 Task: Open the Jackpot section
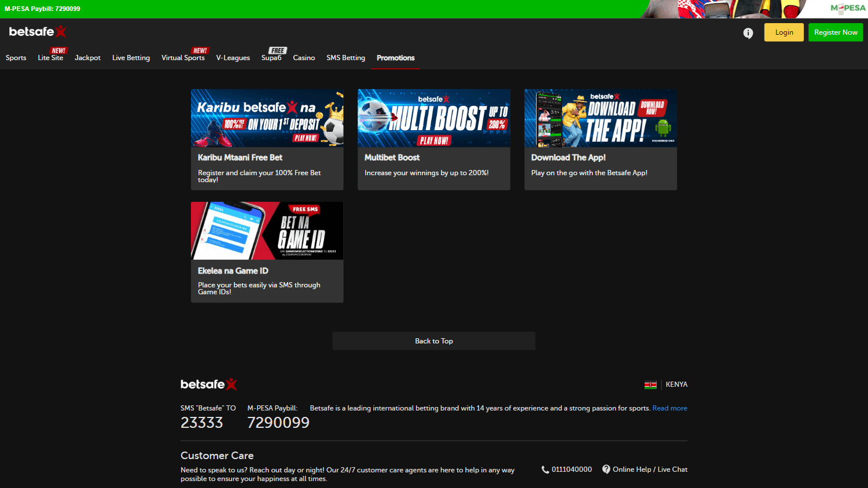[x=87, y=58]
